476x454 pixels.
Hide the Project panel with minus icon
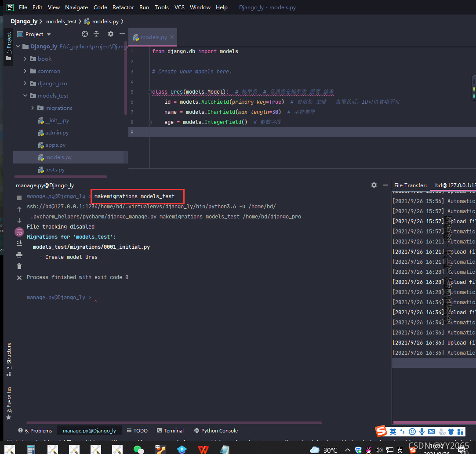point(122,34)
